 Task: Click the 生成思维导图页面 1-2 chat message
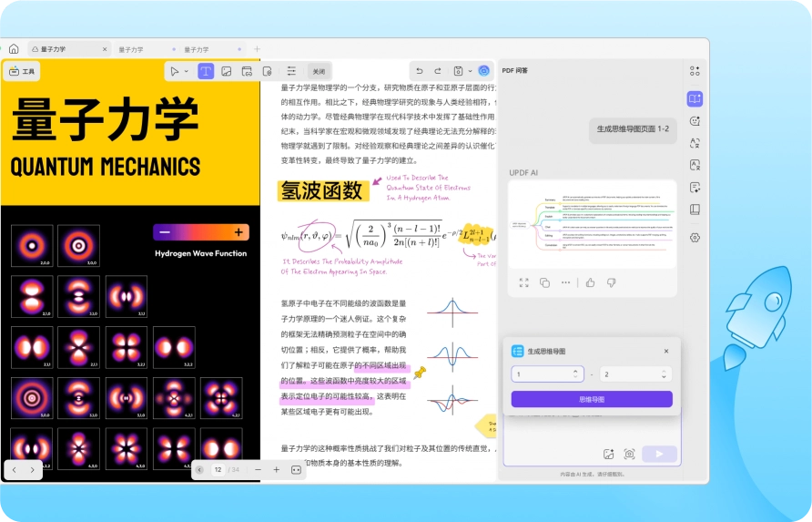(633, 129)
